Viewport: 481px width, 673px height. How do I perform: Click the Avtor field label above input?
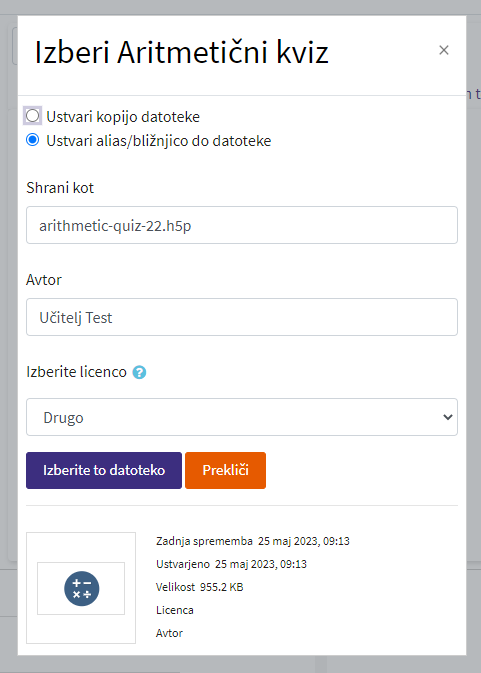[x=44, y=280]
